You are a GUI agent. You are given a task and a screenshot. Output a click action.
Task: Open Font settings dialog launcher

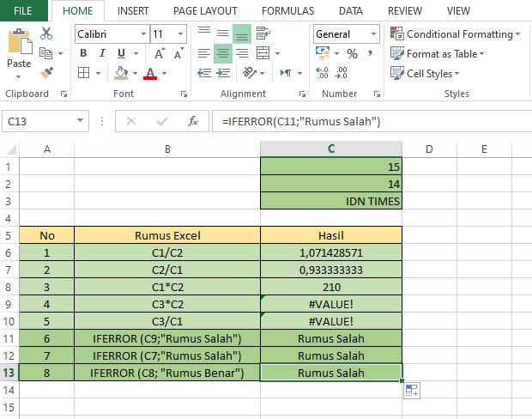184,94
